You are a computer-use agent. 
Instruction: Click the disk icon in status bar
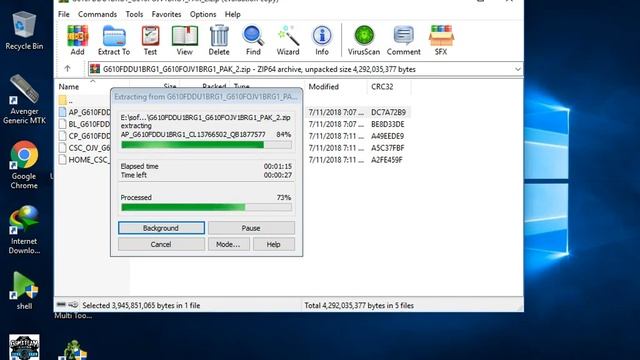pyautogui.click(x=61, y=304)
